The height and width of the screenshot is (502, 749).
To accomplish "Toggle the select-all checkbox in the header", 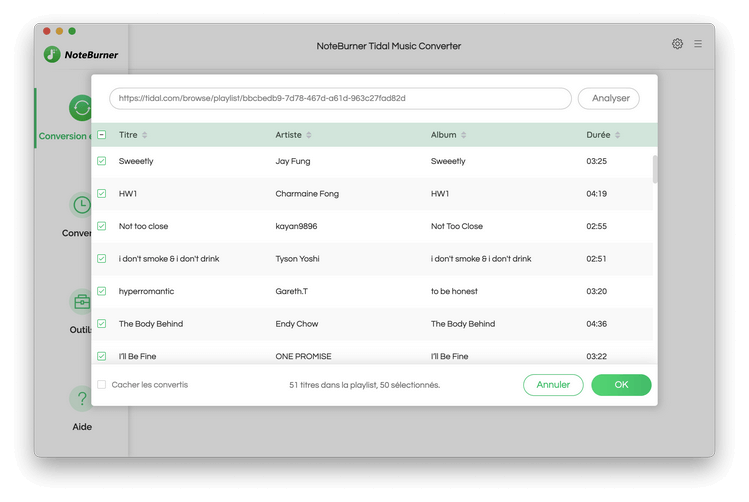I will click(x=102, y=135).
